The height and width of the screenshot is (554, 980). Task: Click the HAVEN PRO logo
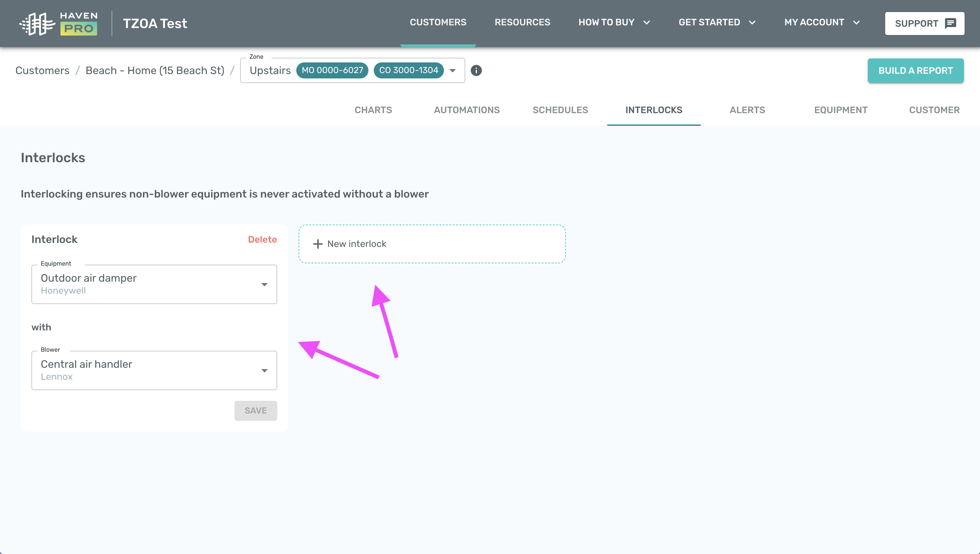point(58,24)
